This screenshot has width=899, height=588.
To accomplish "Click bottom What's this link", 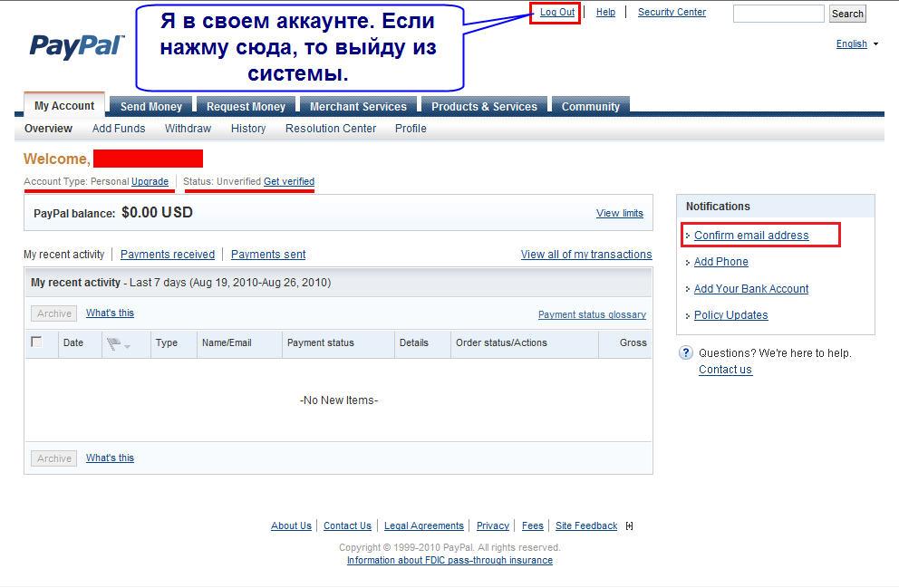I will [110, 458].
